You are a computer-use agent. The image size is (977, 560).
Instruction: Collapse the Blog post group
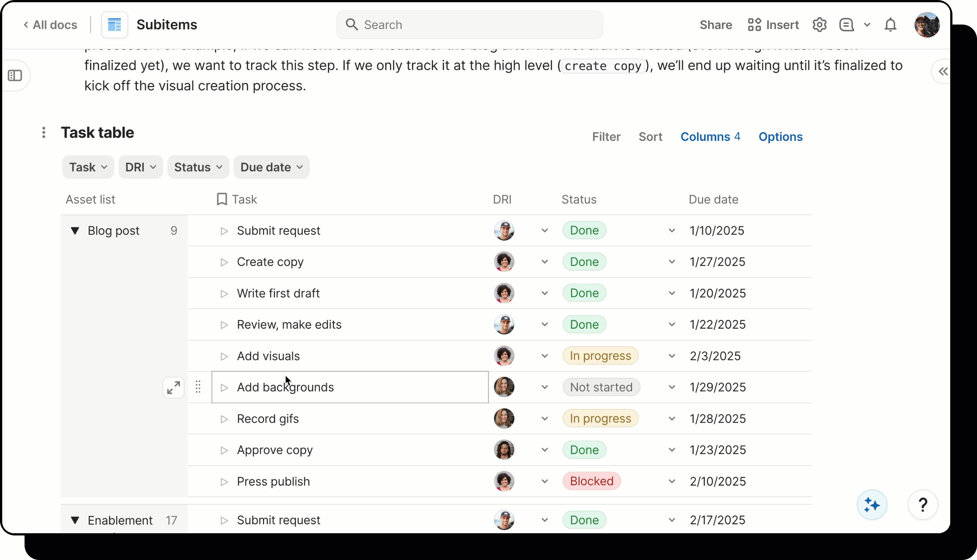(75, 231)
